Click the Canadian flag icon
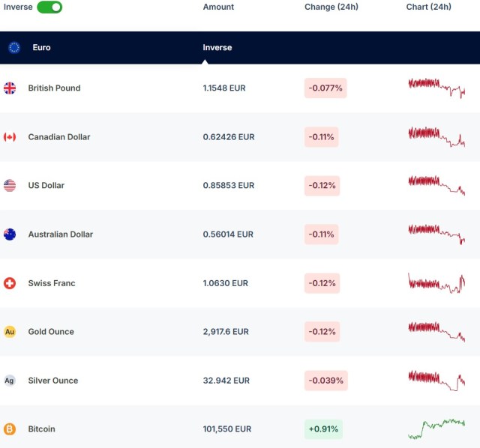Viewport: 480px width, 448px height. (x=10, y=137)
